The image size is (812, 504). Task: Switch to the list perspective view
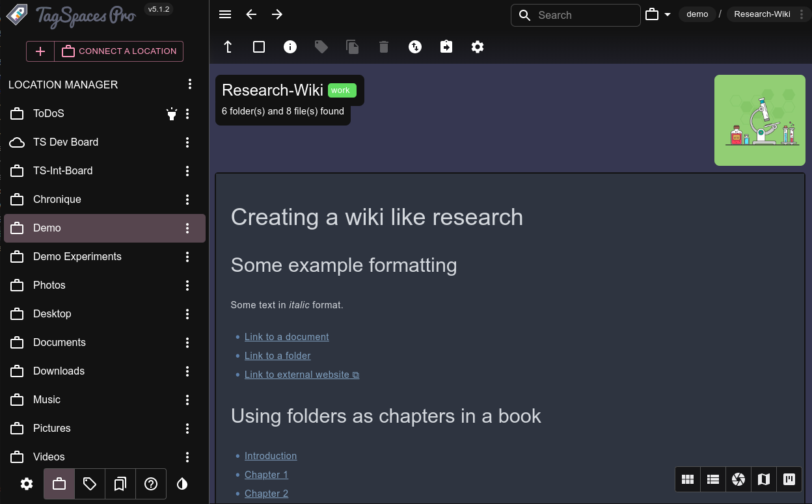coord(712,479)
